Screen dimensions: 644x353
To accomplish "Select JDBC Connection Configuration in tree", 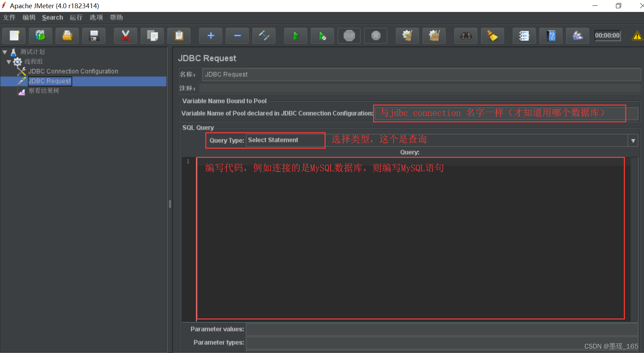I will point(73,71).
